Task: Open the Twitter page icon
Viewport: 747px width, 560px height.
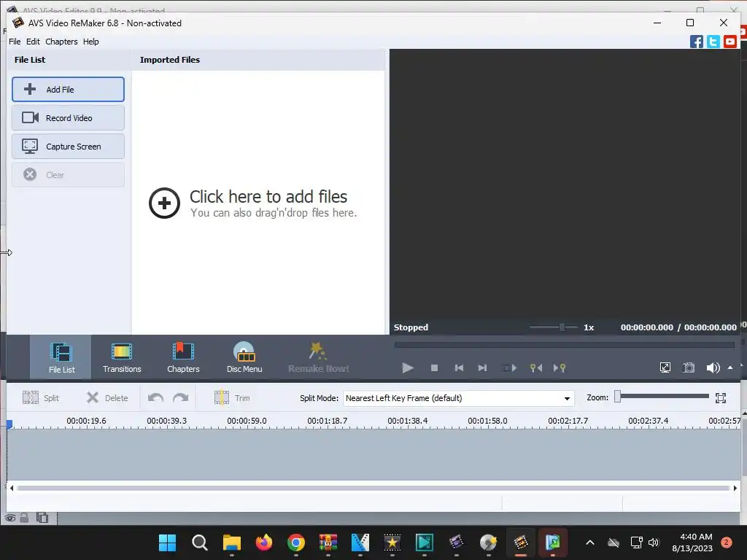Action: (713, 42)
